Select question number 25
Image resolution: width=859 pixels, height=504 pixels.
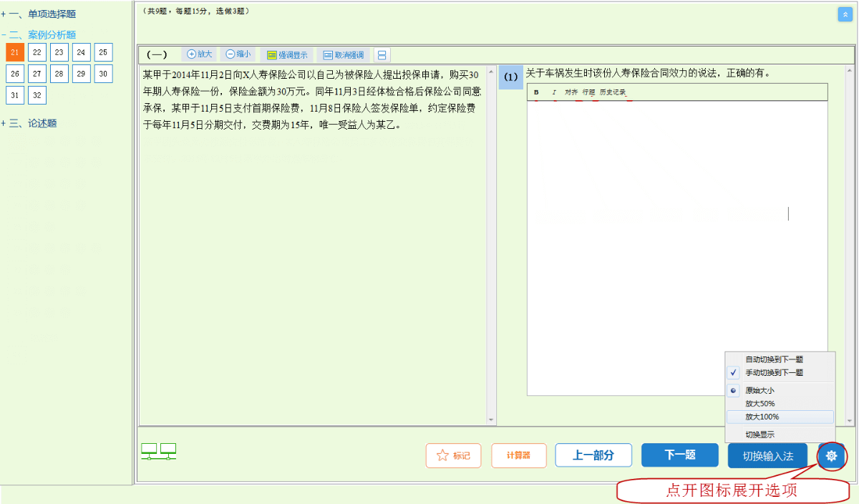click(x=102, y=52)
